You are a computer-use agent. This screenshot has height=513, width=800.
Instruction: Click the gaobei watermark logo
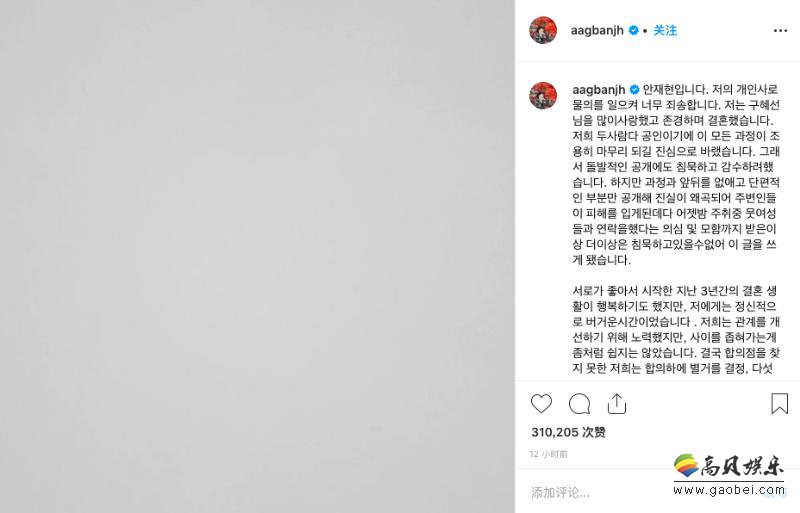click(x=729, y=466)
